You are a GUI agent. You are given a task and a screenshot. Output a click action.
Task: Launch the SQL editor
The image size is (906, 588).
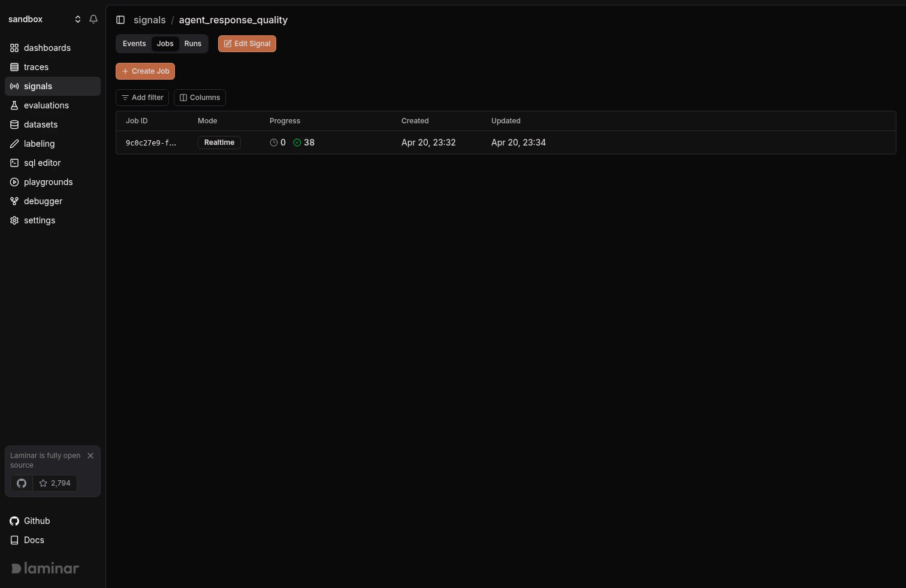[42, 162]
